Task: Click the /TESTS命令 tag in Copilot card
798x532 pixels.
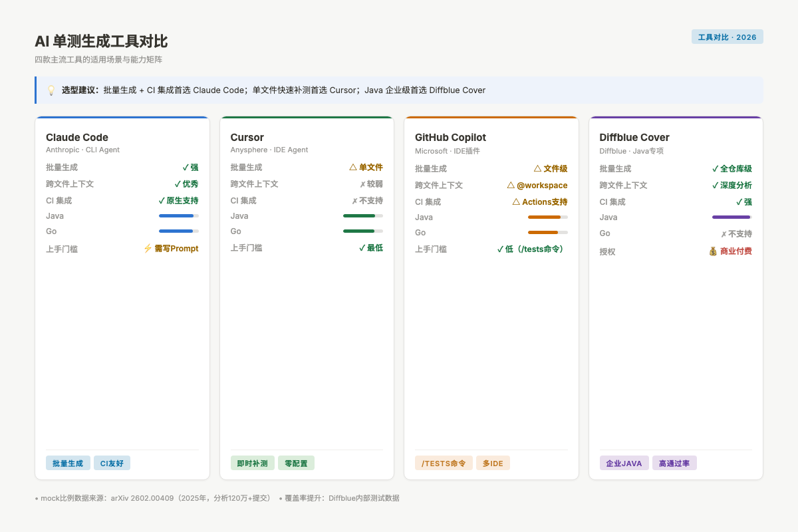Action: (x=444, y=463)
